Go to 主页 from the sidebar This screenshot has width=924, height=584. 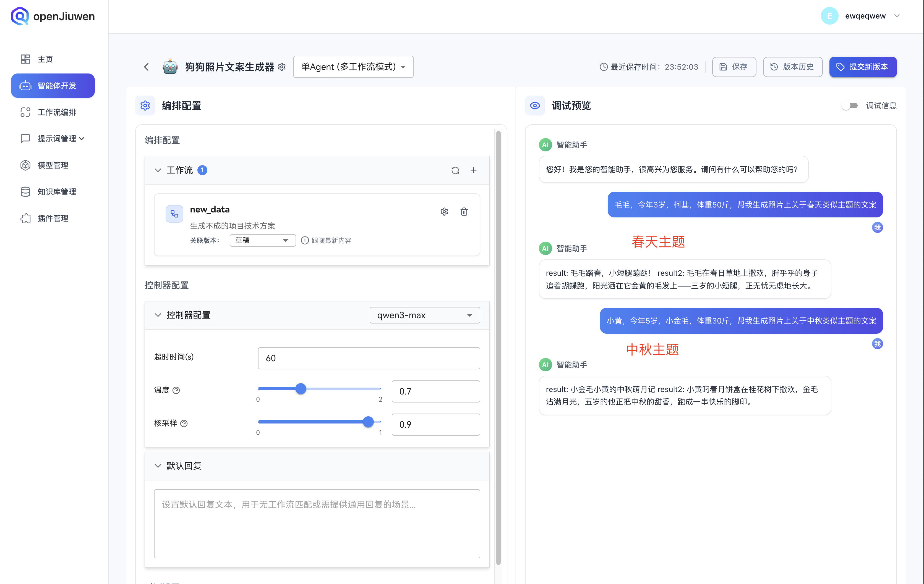click(x=45, y=59)
